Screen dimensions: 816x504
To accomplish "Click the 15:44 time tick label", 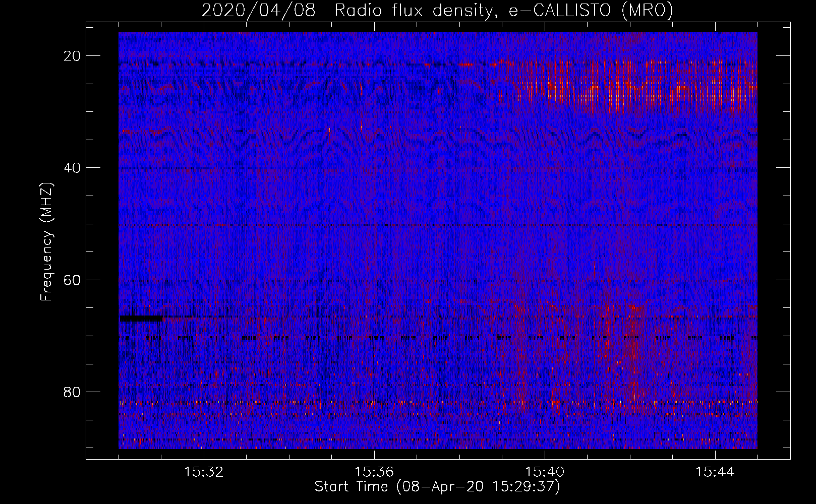I will click(715, 472).
